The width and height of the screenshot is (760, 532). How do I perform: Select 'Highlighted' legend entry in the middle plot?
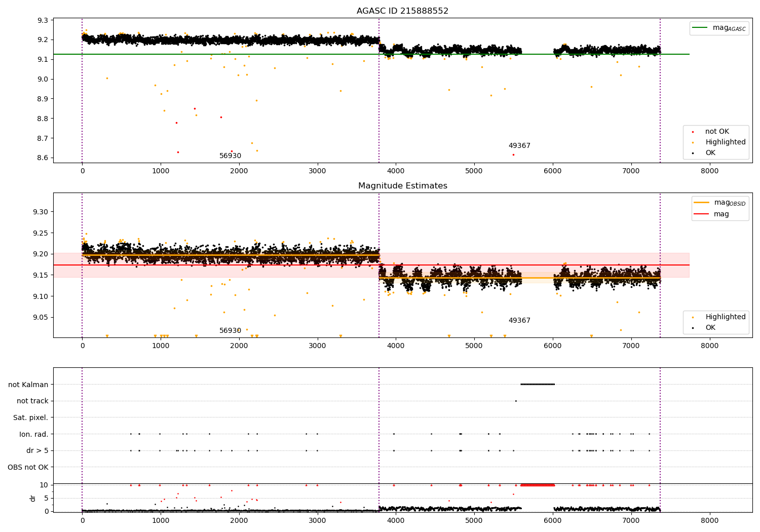click(725, 317)
